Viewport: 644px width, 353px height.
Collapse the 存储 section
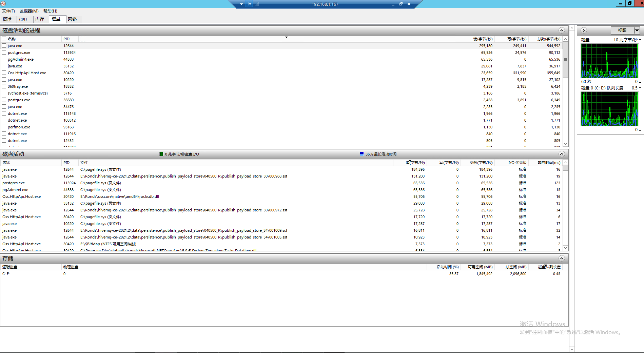coord(562,258)
